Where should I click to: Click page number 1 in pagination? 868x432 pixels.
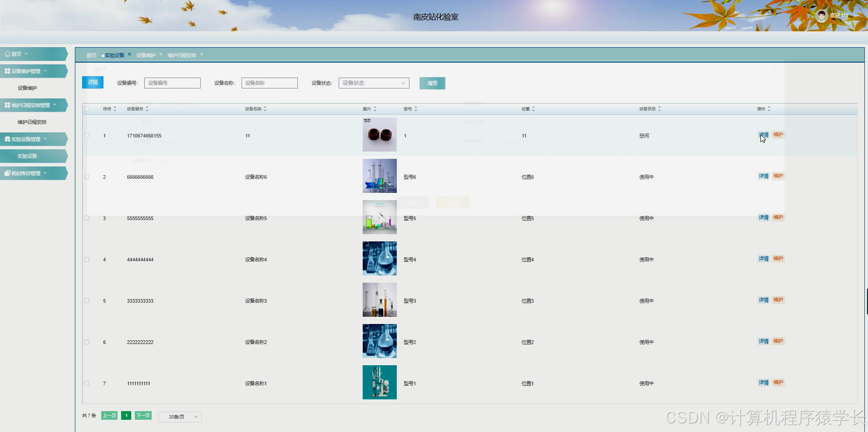tap(126, 415)
